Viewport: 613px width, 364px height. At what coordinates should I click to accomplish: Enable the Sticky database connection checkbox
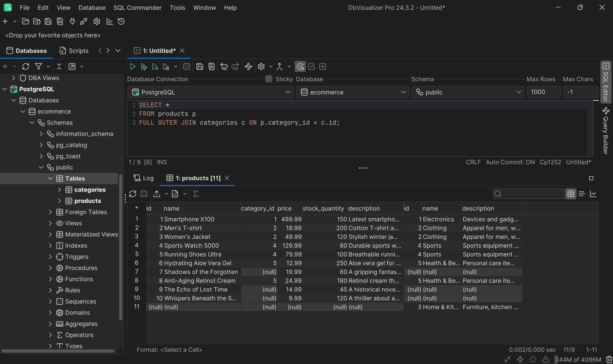click(268, 79)
